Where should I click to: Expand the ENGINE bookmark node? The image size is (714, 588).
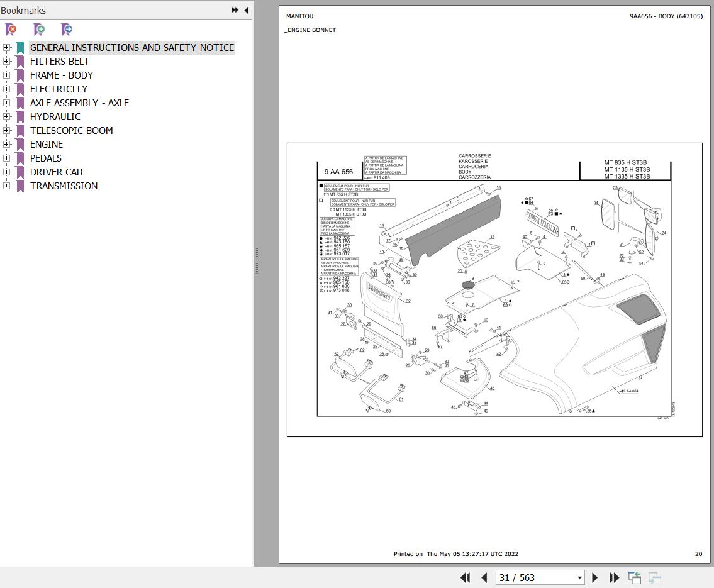tap(6, 144)
